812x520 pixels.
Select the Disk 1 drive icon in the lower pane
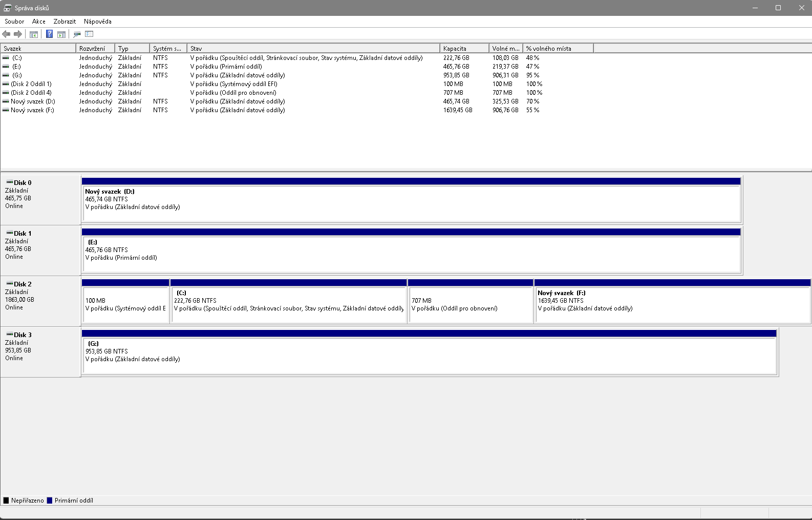pyautogui.click(x=9, y=233)
